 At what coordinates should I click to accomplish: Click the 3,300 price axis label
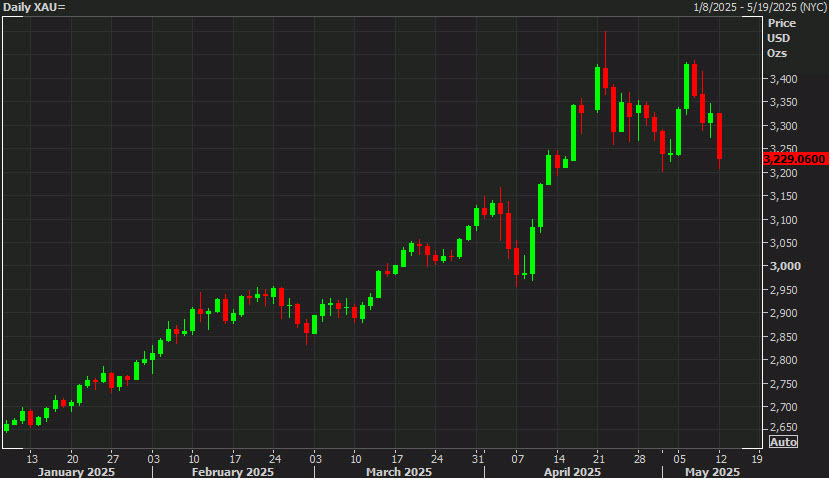click(x=784, y=126)
